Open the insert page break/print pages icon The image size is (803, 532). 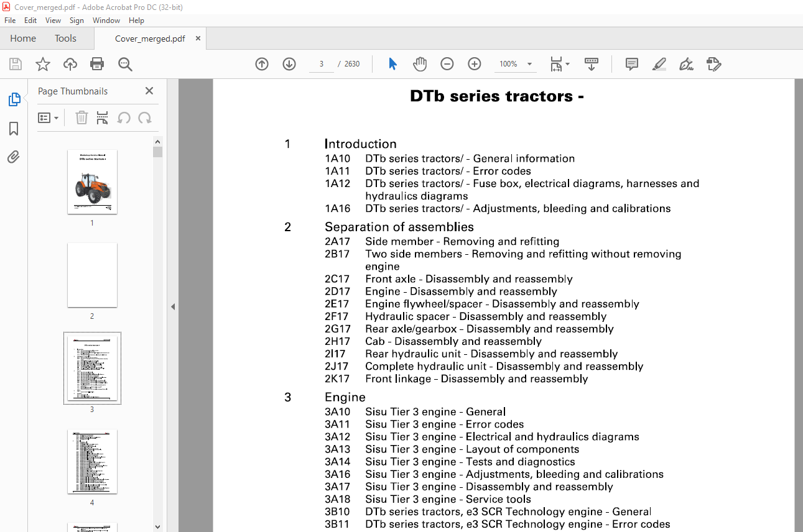pyautogui.click(x=103, y=117)
